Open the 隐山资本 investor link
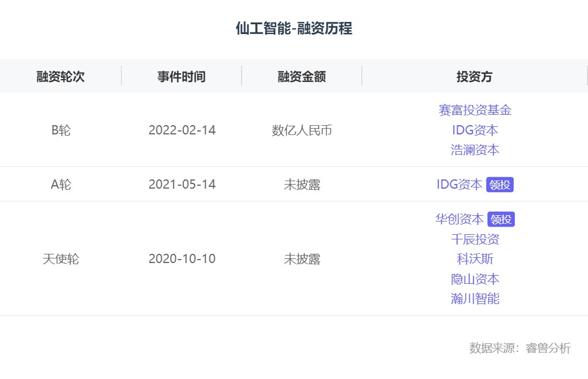 pyautogui.click(x=474, y=279)
